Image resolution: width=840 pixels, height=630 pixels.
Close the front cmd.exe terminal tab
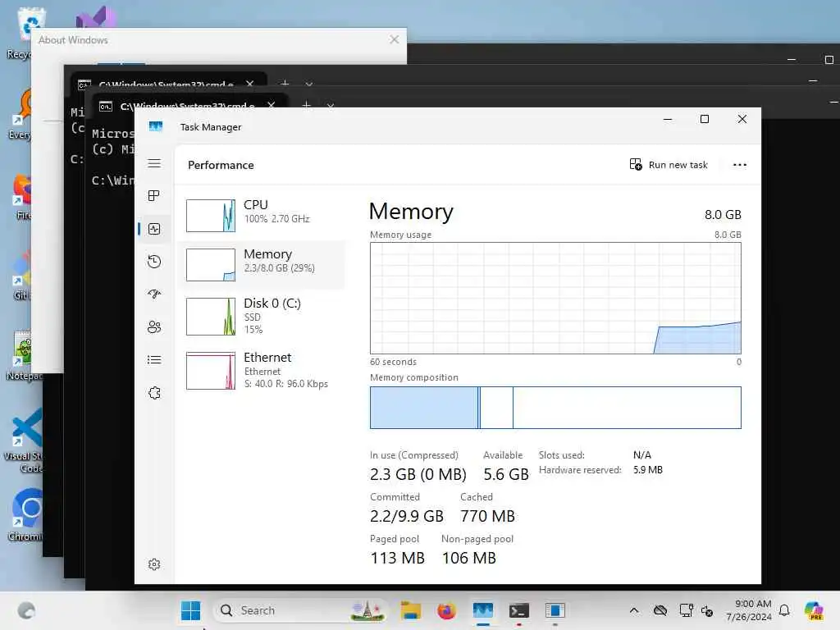[271, 105]
